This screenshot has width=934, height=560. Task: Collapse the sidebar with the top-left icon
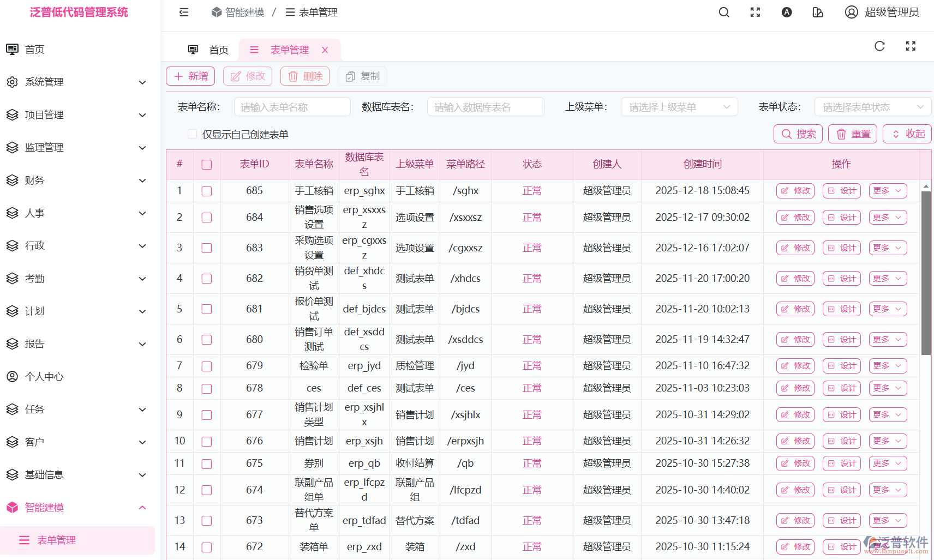coord(183,11)
